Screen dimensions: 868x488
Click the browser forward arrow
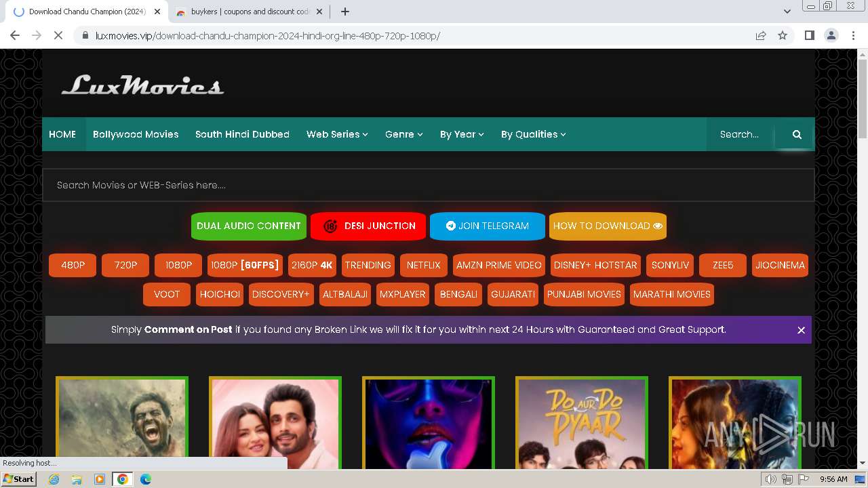[37, 35]
